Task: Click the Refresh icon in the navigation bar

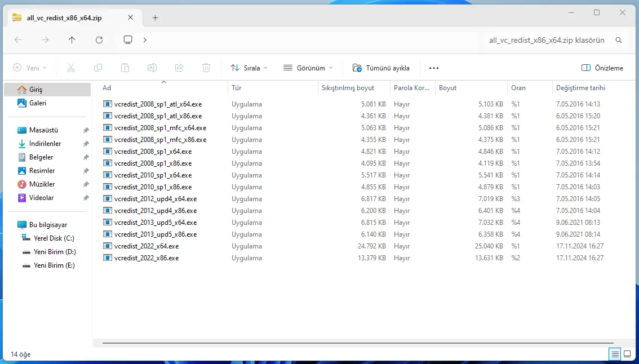Action: (99, 39)
